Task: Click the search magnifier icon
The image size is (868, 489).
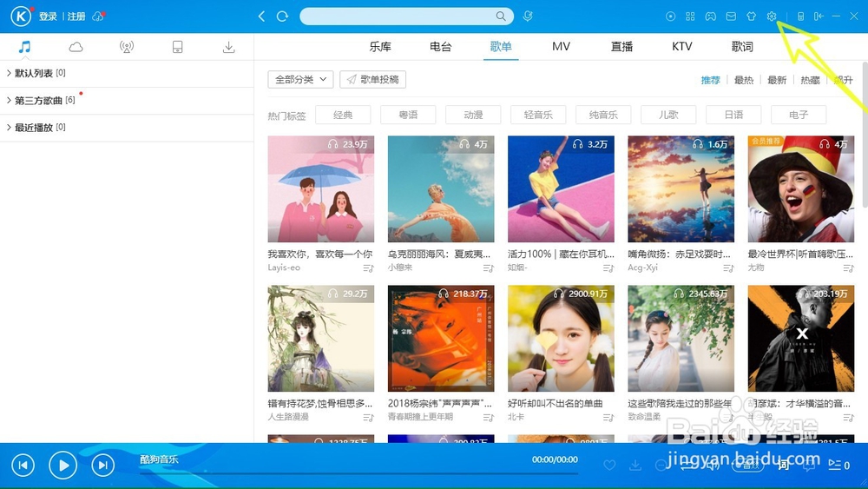Action: pos(501,17)
